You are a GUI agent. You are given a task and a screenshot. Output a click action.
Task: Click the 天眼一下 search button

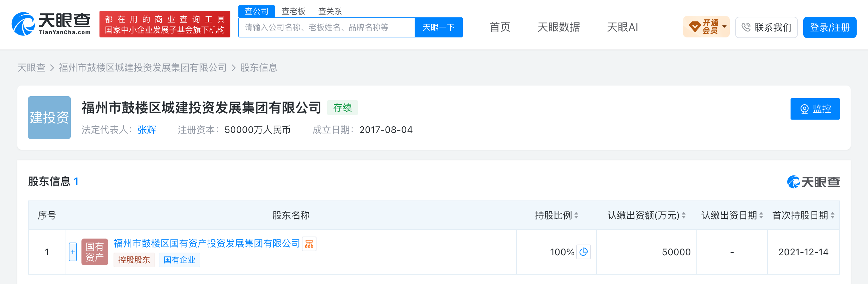click(x=438, y=27)
